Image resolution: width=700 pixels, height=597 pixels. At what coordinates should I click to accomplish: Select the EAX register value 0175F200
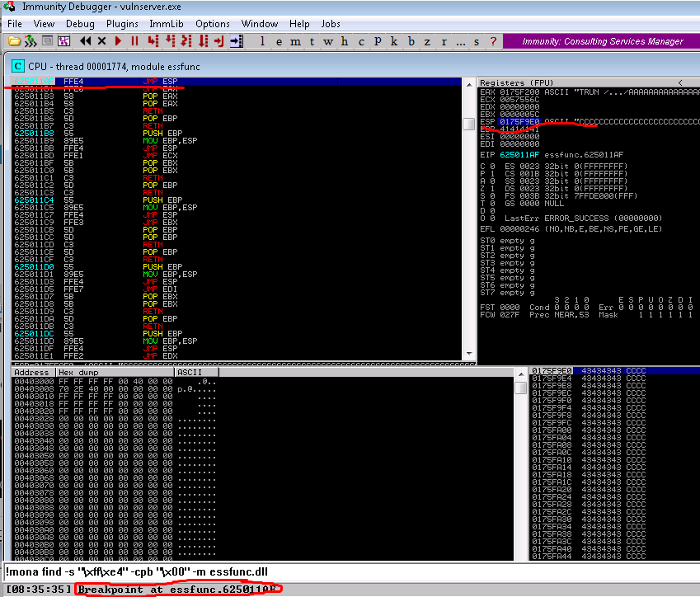(519, 92)
